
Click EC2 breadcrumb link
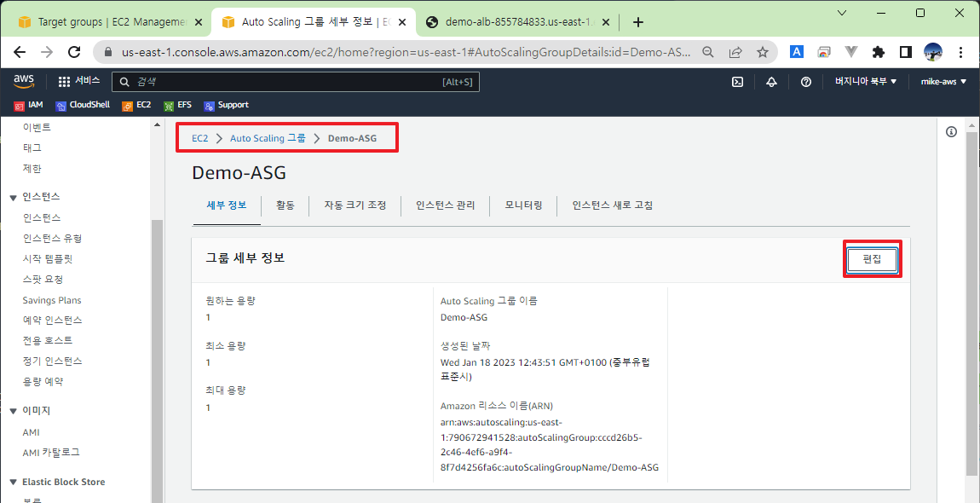200,138
